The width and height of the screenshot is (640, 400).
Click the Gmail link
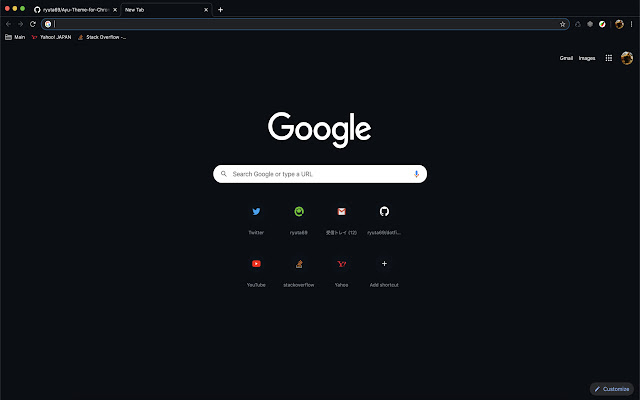pos(566,58)
